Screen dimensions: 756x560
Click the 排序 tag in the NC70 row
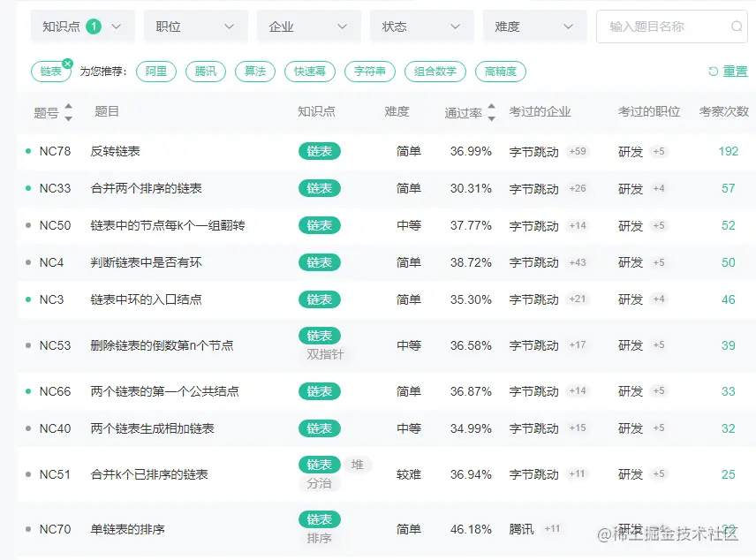[320, 538]
